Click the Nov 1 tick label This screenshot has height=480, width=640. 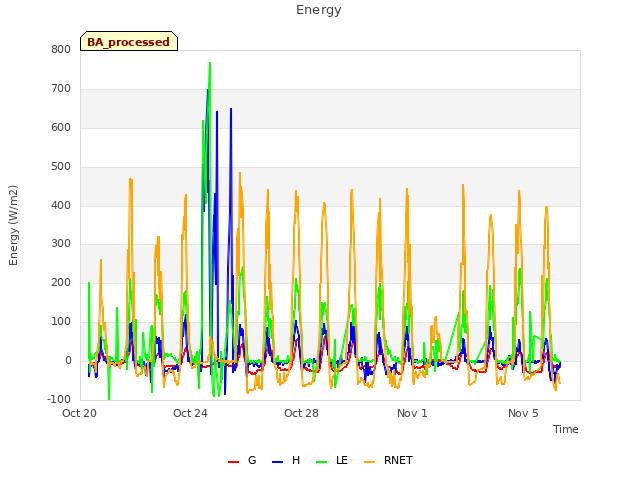412,413
